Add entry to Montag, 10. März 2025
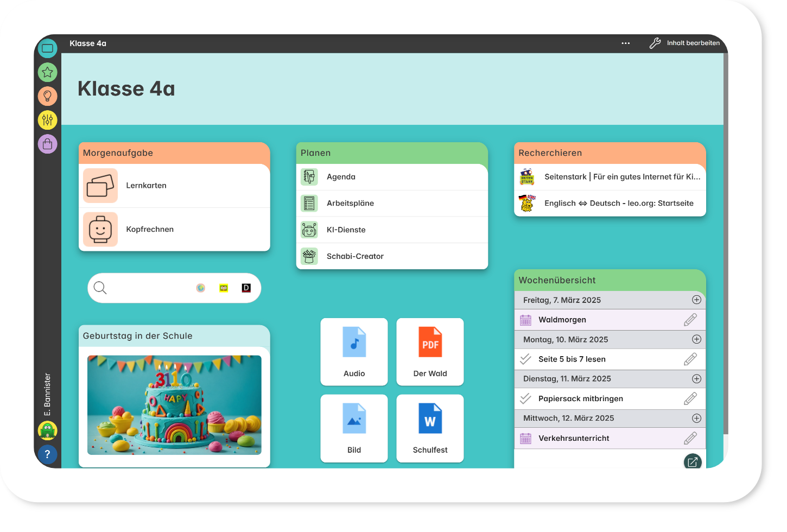The image size is (787, 532). point(696,340)
